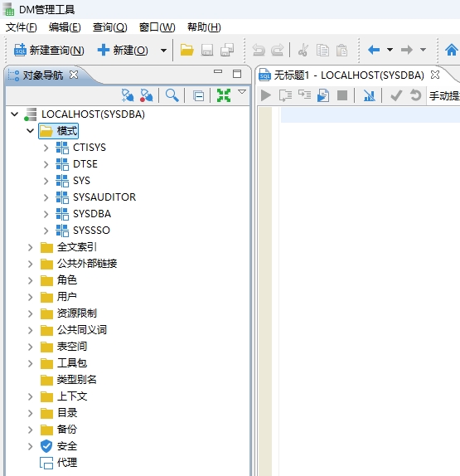The image size is (460, 476).
Task: Click the magnifier search icon in navigator
Action: (172, 95)
